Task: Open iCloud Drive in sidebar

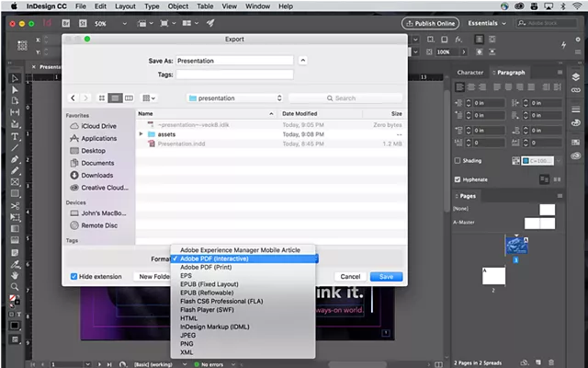Action: (x=97, y=126)
